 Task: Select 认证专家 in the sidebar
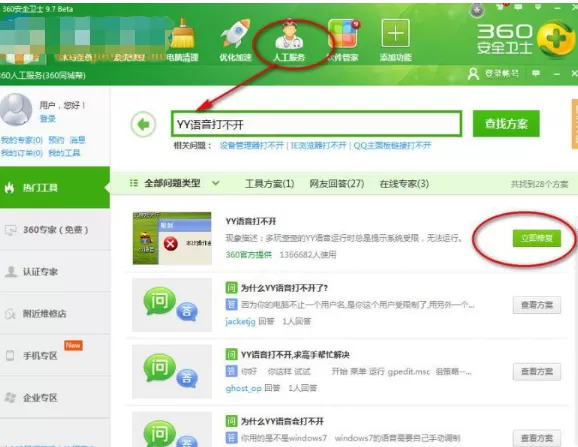click(x=55, y=272)
